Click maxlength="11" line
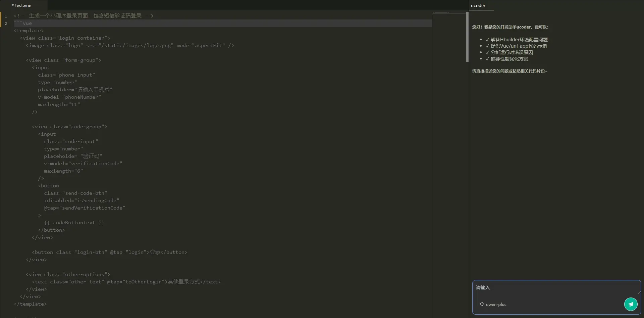644x318 pixels. coord(59,104)
